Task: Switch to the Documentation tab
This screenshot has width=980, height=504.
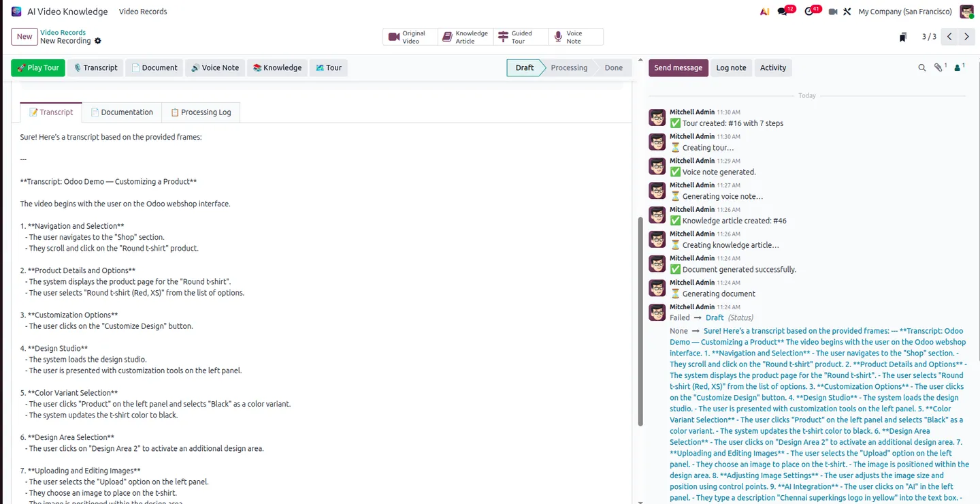Action: click(122, 112)
